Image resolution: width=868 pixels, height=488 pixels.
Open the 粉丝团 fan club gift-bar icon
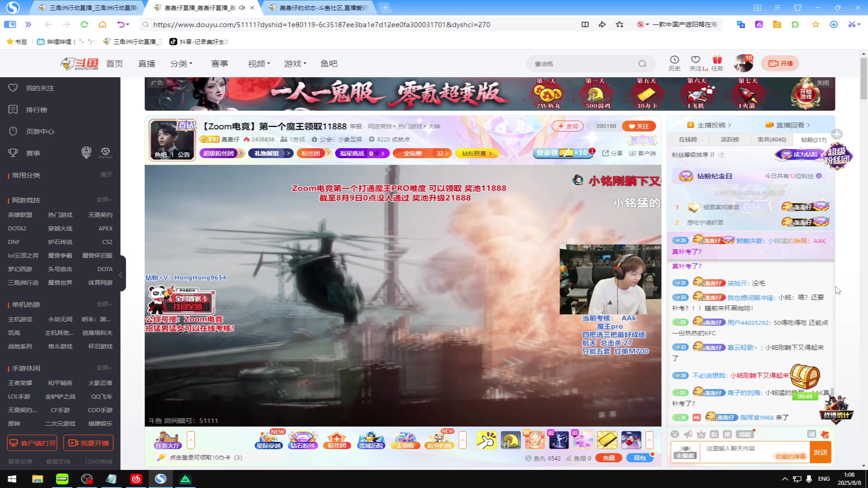point(337,440)
